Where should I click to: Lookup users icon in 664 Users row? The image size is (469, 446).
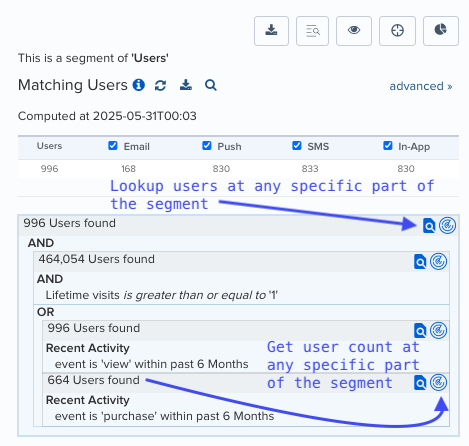pyautogui.click(x=420, y=383)
